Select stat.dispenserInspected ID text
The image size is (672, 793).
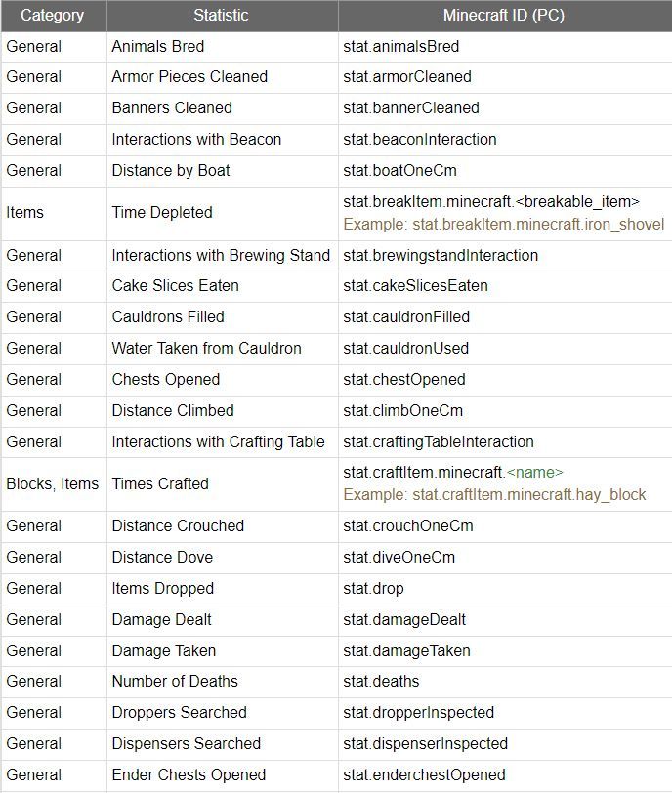point(425,744)
